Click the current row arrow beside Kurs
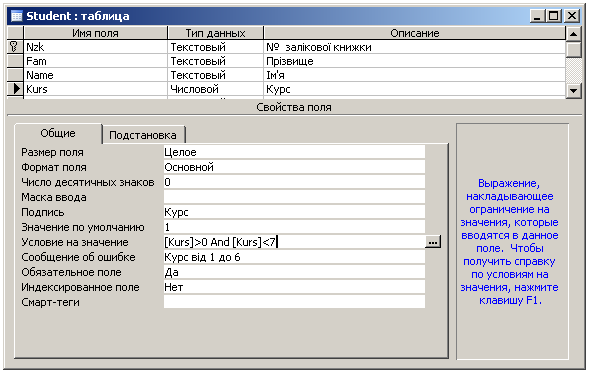Screen dimensions: 589x373 point(15,89)
